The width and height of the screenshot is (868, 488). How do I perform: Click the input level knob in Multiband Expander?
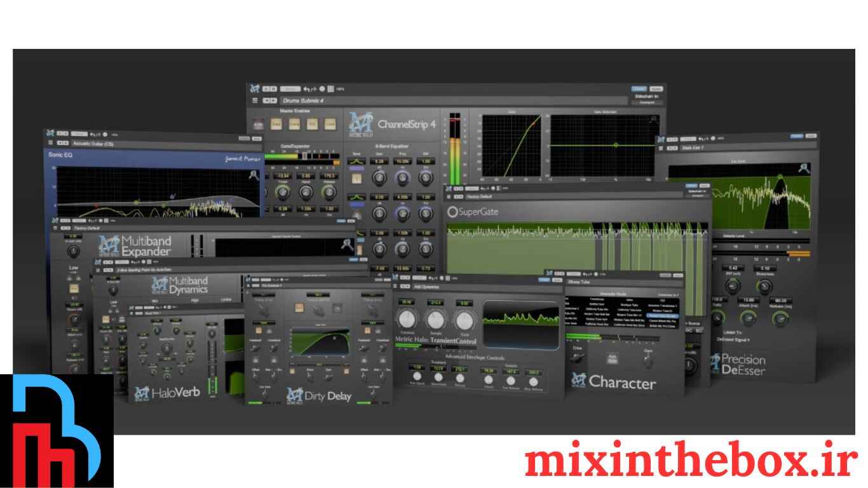coord(74,252)
